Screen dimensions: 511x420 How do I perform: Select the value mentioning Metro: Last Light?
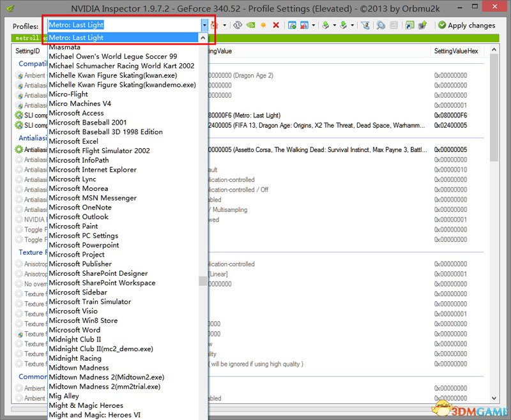coord(245,116)
